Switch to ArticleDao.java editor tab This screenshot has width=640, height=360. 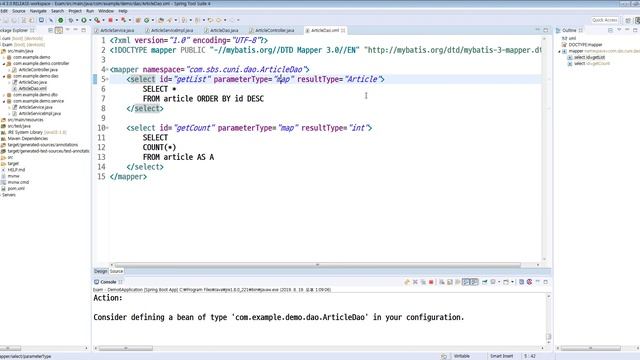(222, 31)
